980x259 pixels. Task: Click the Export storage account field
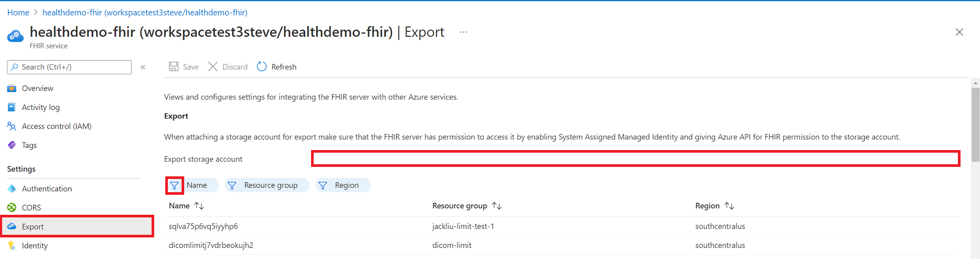[x=635, y=158]
